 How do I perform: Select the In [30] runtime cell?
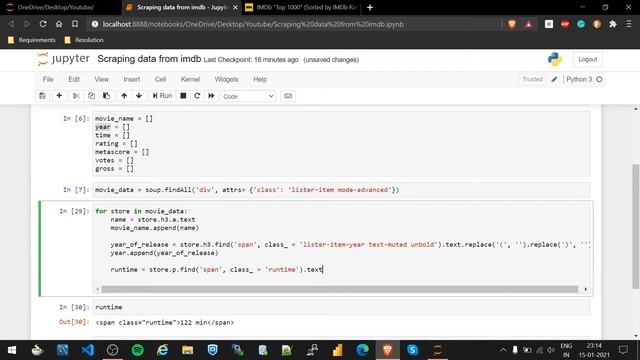(x=341, y=307)
